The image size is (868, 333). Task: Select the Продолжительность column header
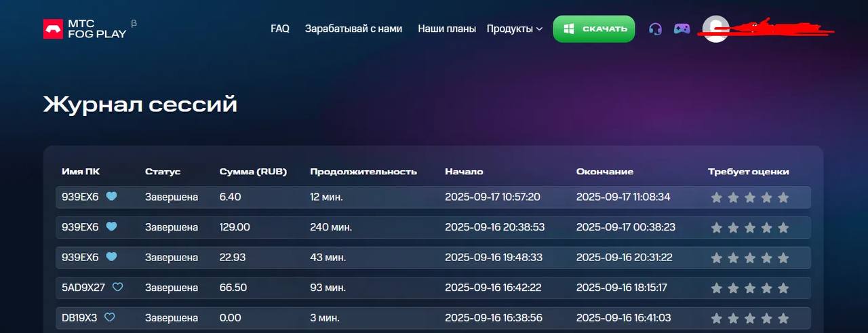click(x=363, y=172)
